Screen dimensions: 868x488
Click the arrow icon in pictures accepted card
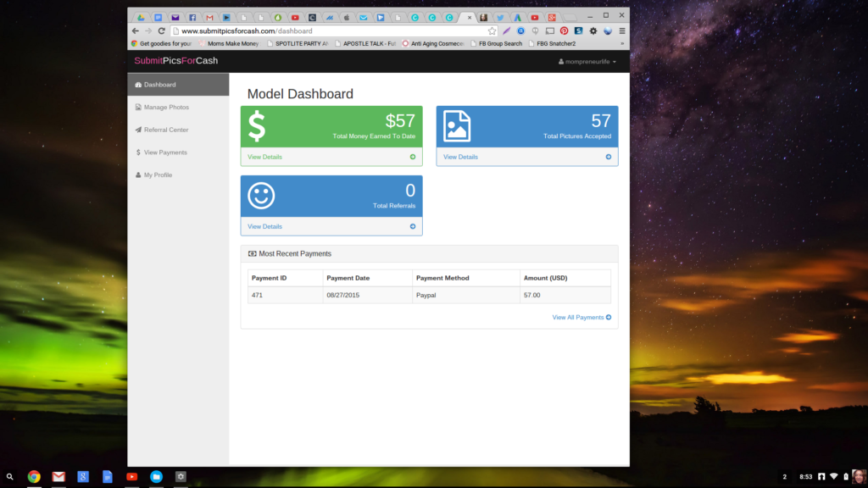[609, 157]
